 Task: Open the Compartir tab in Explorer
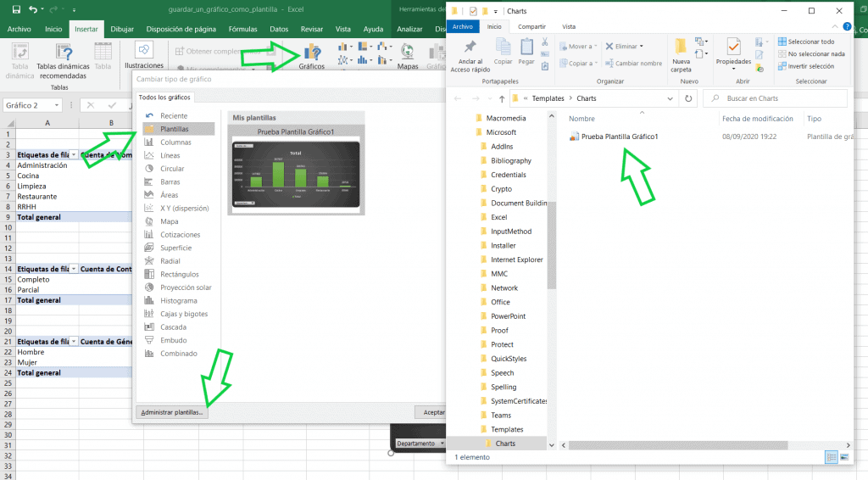[531, 26]
